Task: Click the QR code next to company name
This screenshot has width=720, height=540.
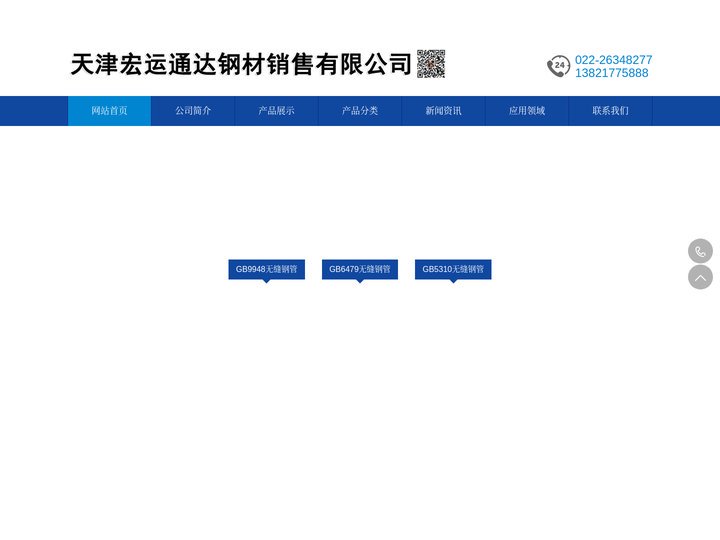Action: tap(431, 64)
